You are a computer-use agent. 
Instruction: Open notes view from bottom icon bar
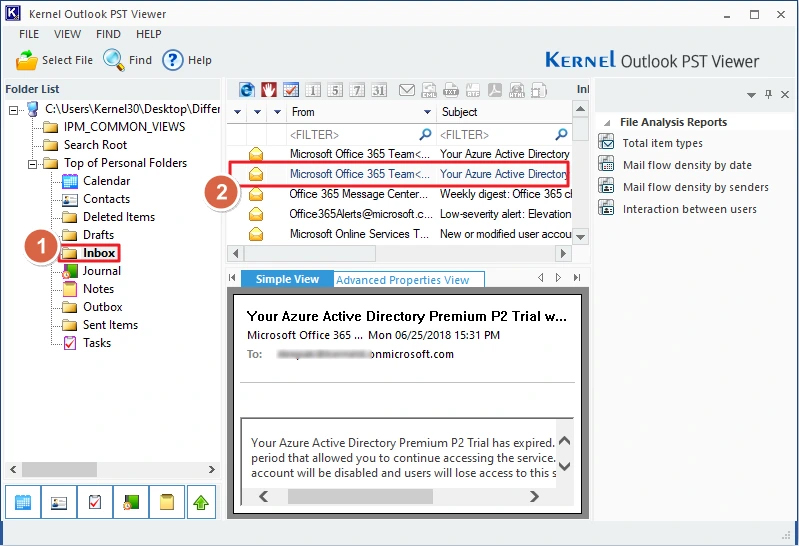(x=167, y=502)
